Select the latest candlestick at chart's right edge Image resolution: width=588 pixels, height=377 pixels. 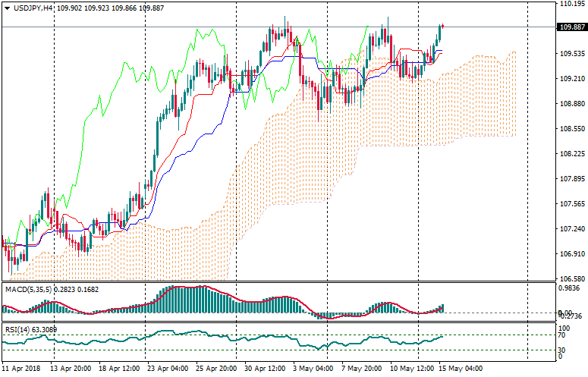[x=443, y=27]
